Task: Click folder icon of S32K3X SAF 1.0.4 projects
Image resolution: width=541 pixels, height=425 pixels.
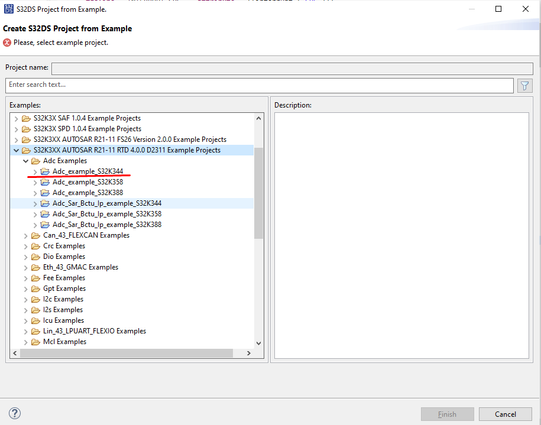Action: coord(26,118)
